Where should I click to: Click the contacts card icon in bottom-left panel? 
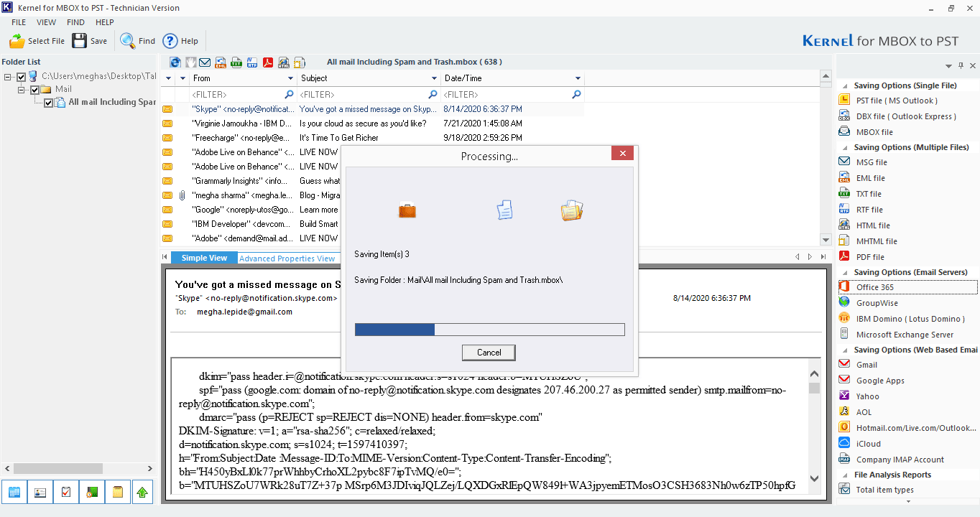pos(40,492)
